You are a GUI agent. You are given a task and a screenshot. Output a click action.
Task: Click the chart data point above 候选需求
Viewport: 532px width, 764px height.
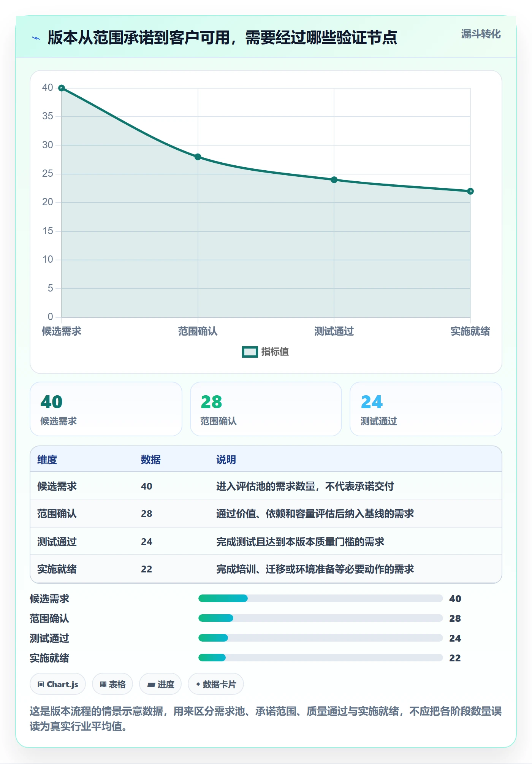62,88
